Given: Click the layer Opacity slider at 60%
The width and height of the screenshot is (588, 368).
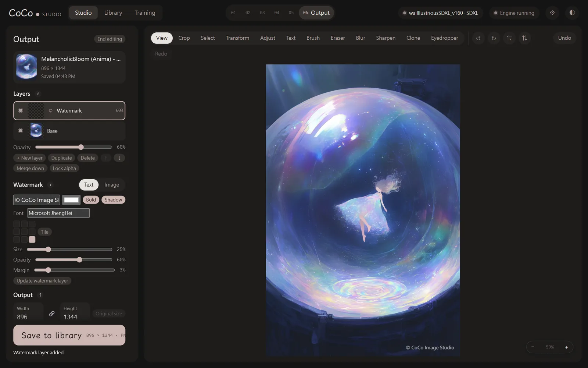Looking at the screenshot, I should point(74,147).
